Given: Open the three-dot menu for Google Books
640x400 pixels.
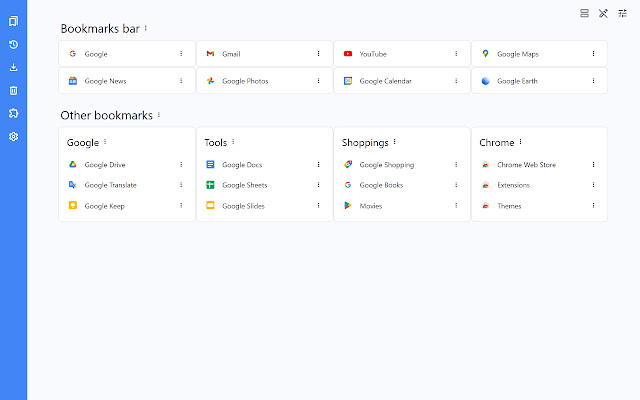Looking at the screenshot, I should click(x=456, y=185).
